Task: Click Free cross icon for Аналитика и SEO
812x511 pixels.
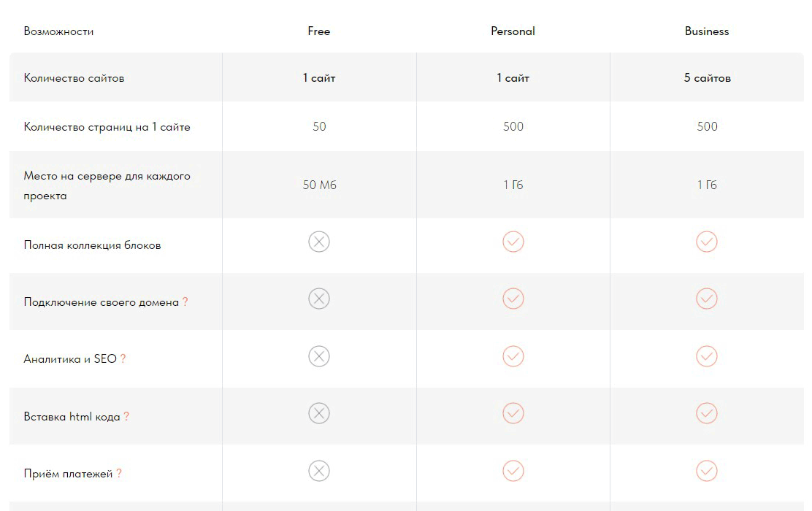Action: click(x=319, y=356)
